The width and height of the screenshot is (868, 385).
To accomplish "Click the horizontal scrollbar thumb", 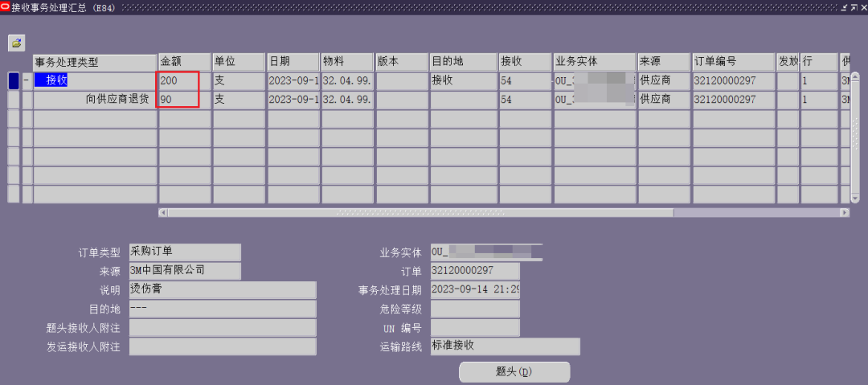I will 420,212.
